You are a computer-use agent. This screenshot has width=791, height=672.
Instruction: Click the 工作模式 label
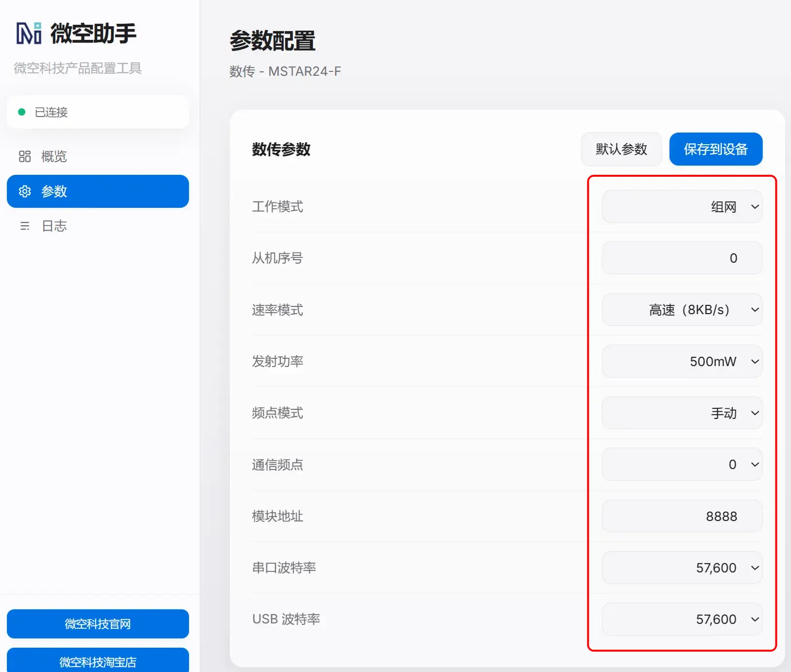[x=277, y=206]
